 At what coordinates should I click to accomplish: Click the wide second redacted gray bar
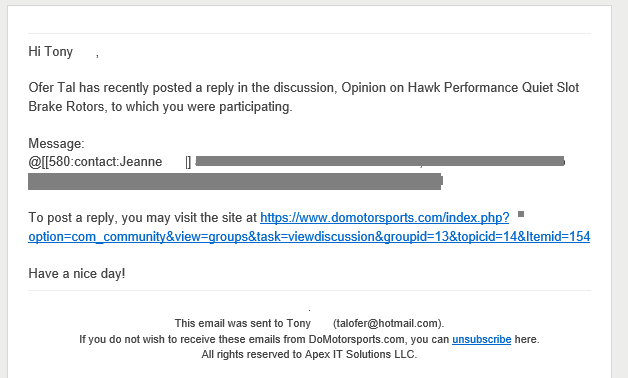pyautogui.click(x=235, y=181)
